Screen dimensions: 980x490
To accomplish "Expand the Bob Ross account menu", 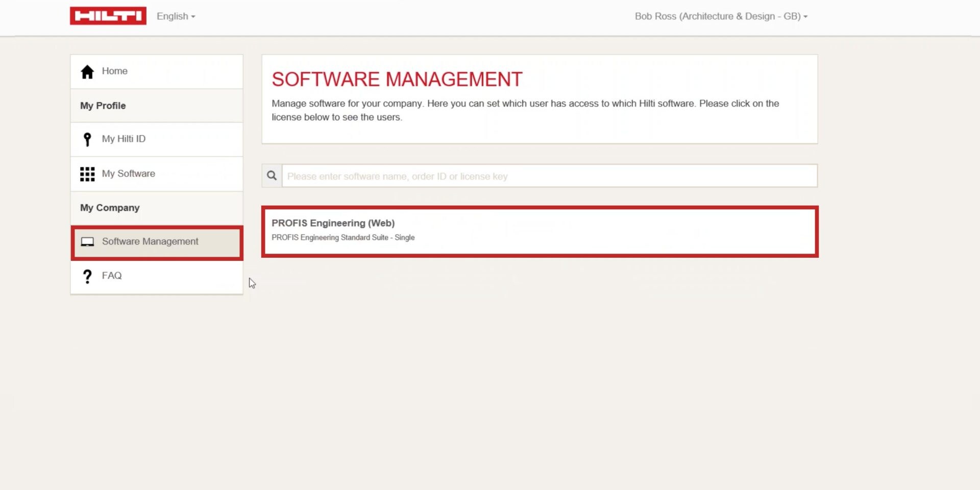I will [721, 16].
